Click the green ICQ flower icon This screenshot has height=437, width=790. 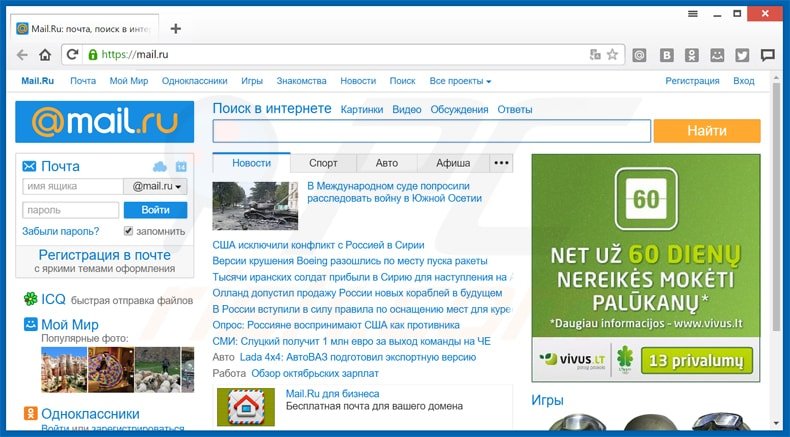31,299
